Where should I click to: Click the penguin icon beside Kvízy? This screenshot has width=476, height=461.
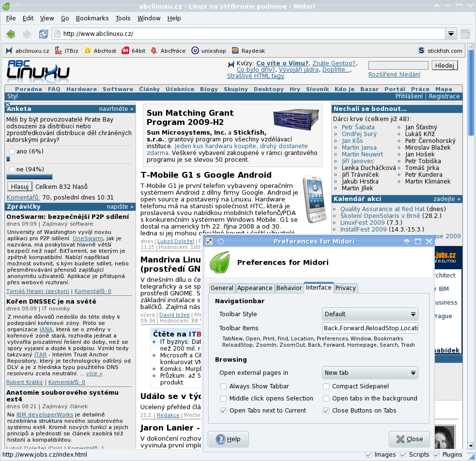click(231, 64)
